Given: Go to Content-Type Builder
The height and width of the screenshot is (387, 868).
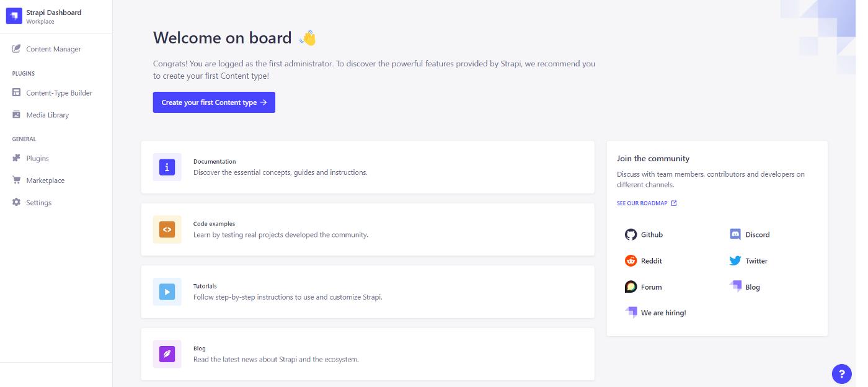Looking at the screenshot, I should coord(59,93).
